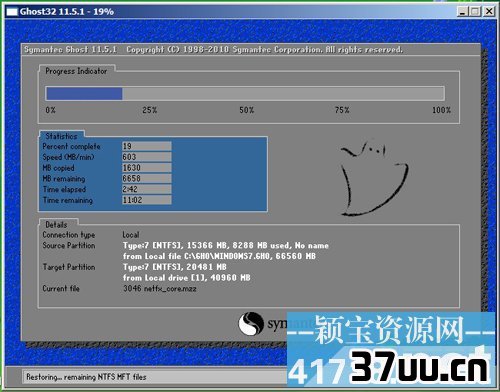Click the Ghost32 window system menu icon
Viewport: 500px width, 392px height.
(12, 12)
